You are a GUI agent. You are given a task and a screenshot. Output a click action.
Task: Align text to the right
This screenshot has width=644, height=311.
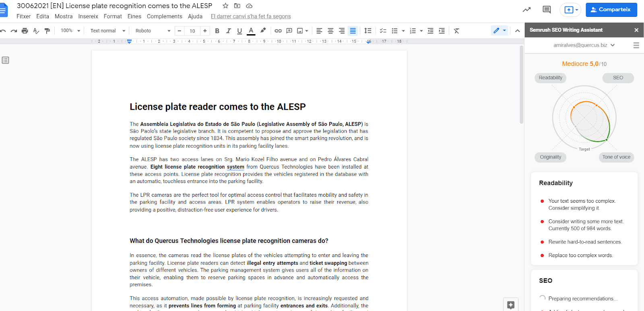coord(342,31)
